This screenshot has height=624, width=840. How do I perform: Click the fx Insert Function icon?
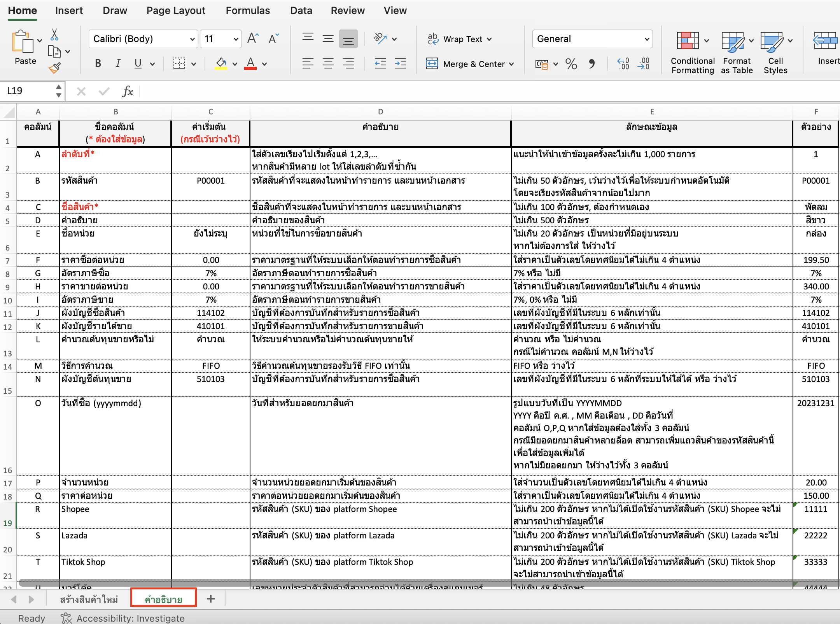click(128, 91)
